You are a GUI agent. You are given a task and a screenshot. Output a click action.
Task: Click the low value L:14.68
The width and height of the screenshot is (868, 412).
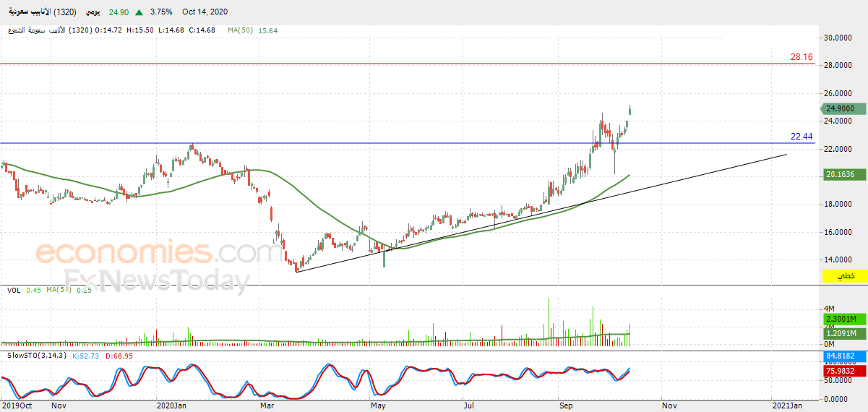click(170, 30)
